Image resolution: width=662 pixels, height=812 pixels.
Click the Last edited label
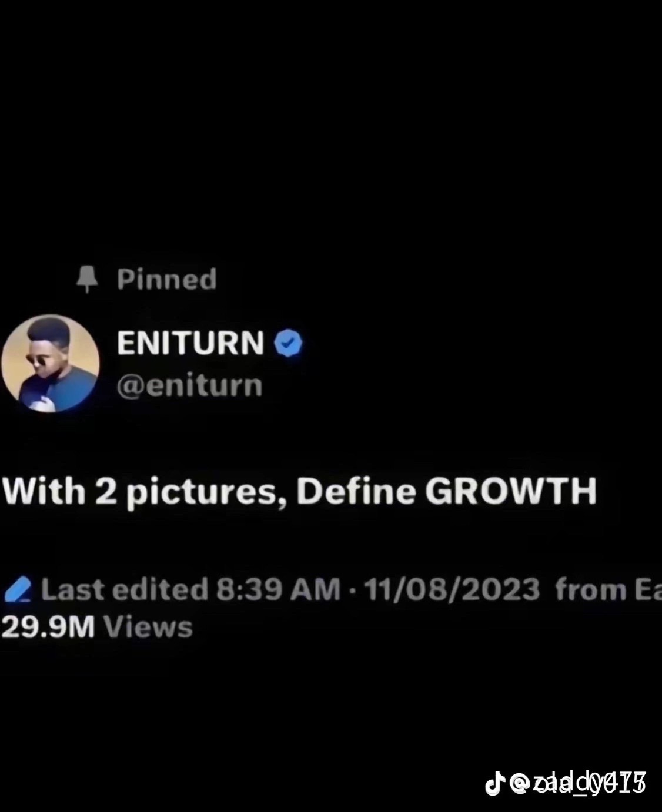[125, 589]
